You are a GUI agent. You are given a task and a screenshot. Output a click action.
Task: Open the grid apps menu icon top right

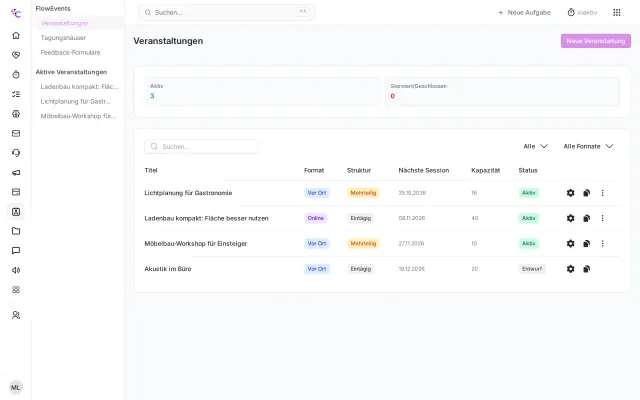coord(617,13)
